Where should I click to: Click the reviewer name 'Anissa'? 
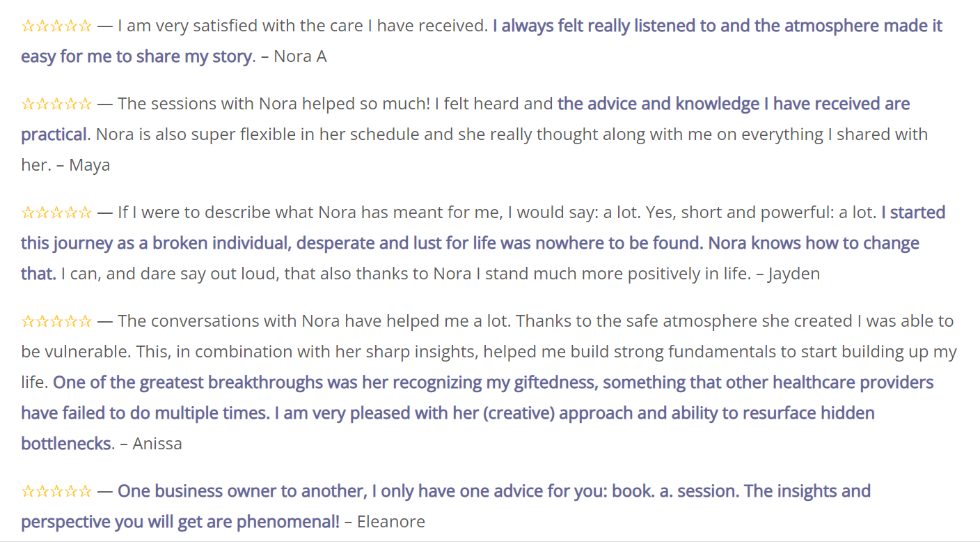coord(157,444)
